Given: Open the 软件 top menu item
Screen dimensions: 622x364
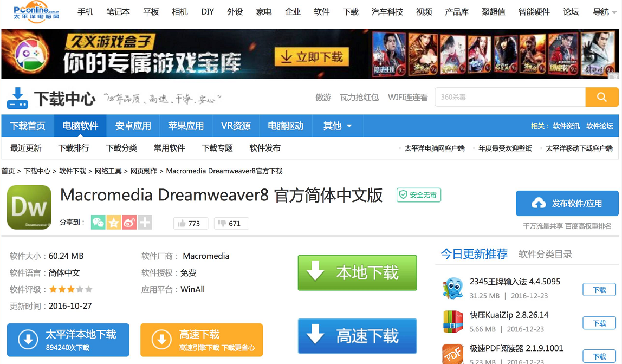Looking at the screenshot, I should point(322,12).
